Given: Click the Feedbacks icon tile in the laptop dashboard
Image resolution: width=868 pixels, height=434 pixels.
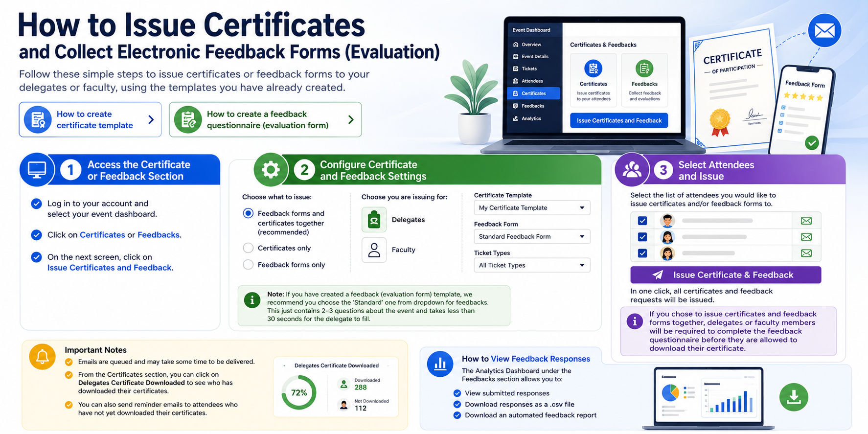Looking at the screenshot, I should (644, 80).
